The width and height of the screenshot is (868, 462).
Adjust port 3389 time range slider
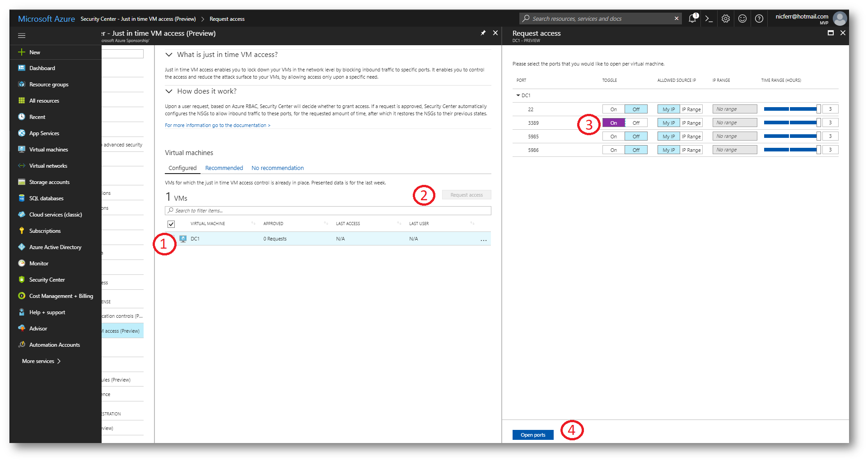coord(792,123)
